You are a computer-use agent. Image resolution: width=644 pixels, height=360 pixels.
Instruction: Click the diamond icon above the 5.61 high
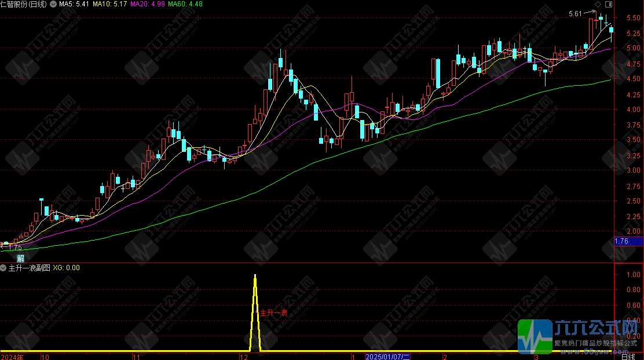[599, 5]
